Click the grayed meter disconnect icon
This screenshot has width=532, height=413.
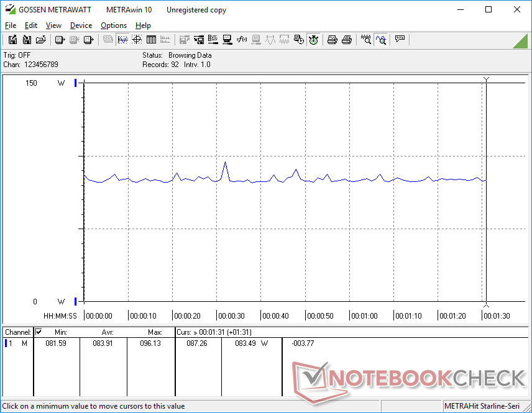click(x=75, y=40)
